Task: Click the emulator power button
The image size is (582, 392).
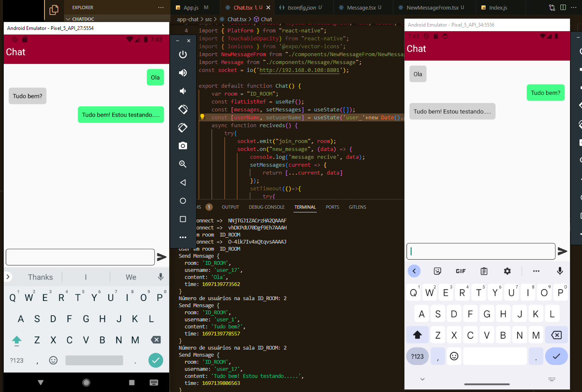Action: [x=183, y=54]
